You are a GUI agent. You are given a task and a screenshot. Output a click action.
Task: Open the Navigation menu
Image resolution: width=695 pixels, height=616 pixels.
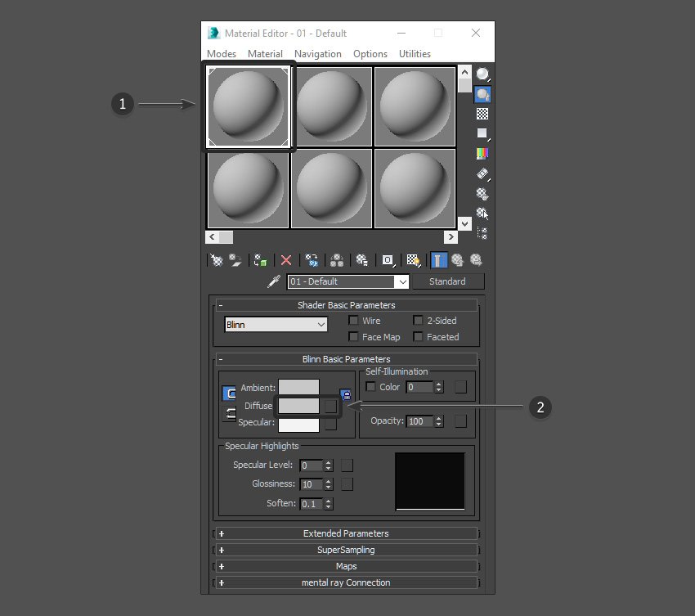click(317, 54)
